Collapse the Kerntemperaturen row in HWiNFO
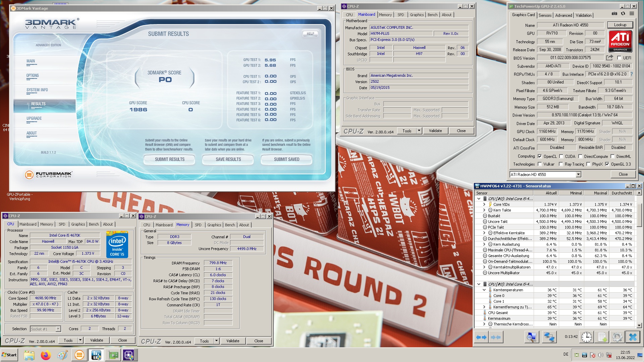 [484, 290]
